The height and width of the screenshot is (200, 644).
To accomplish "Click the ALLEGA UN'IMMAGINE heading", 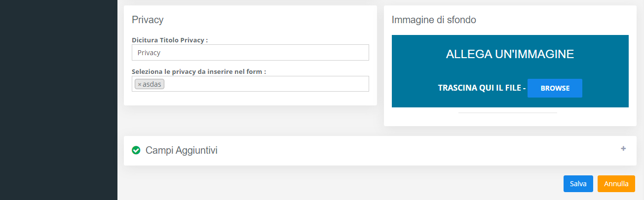I will click(510, 54).
